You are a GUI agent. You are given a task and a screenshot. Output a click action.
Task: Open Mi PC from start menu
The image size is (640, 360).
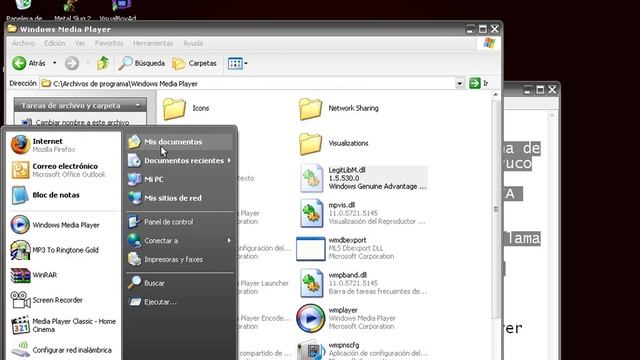point(180,179)
